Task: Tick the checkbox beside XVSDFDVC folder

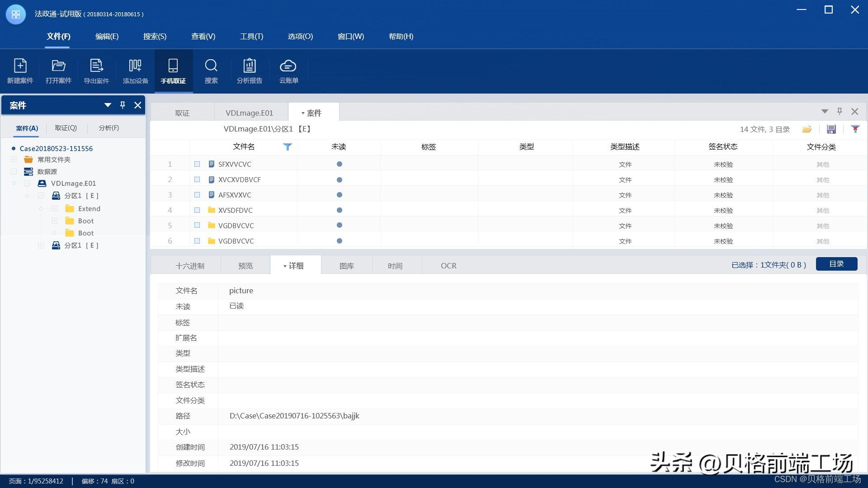Action: point(197,210)
